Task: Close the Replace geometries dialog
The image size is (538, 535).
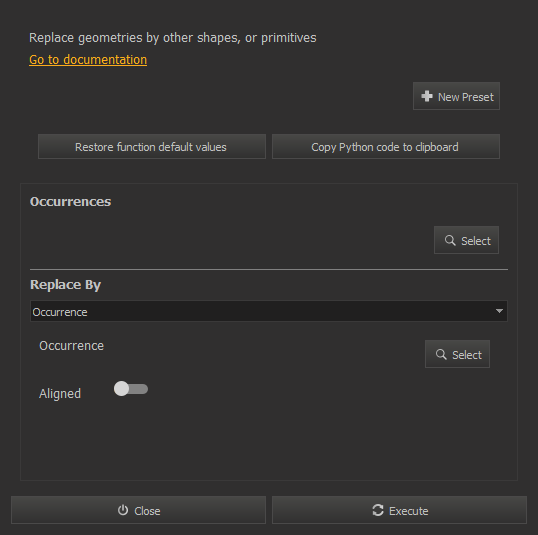Action: tap(138, 510)
